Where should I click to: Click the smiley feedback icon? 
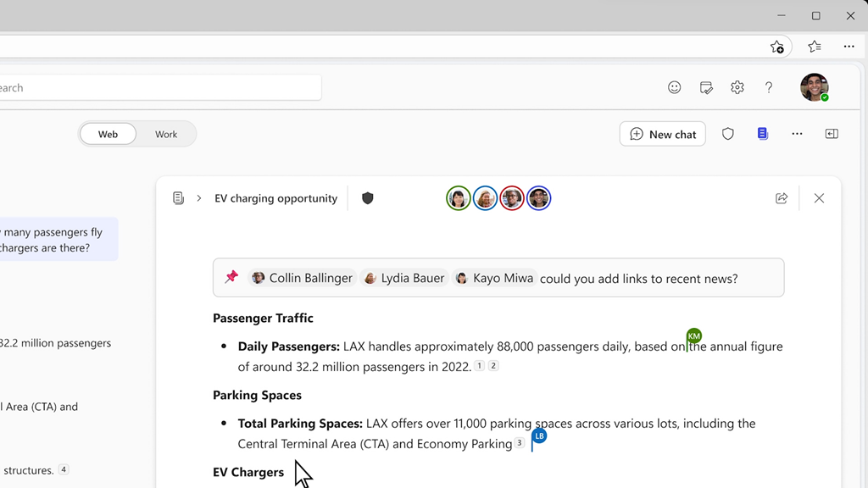coord(675,87)
